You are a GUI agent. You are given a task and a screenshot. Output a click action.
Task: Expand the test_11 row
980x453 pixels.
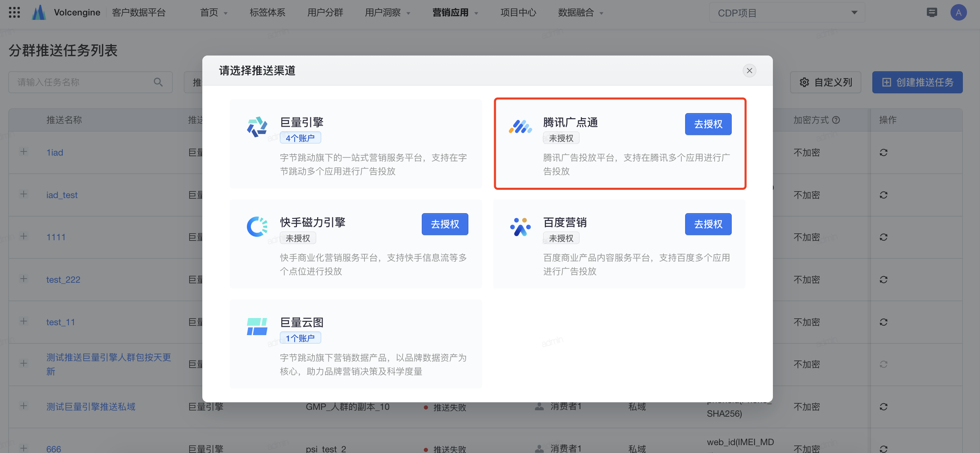pyautogui.click(x=24, y=322)
